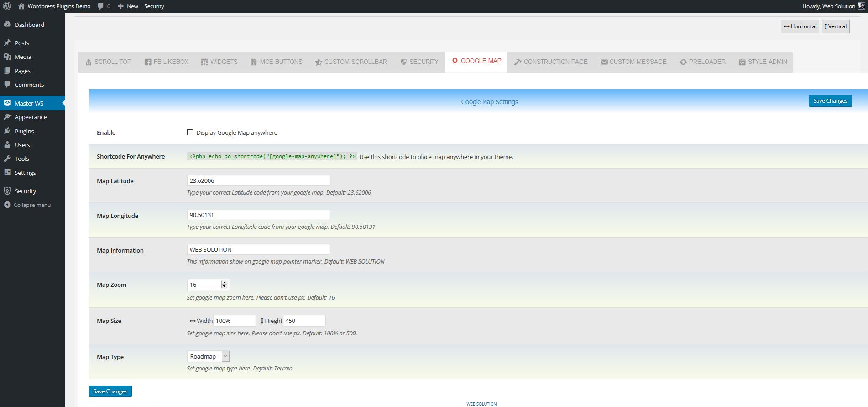Click the plus icon next to New
The height and width of the screenshot is (407, 868).
120,6
